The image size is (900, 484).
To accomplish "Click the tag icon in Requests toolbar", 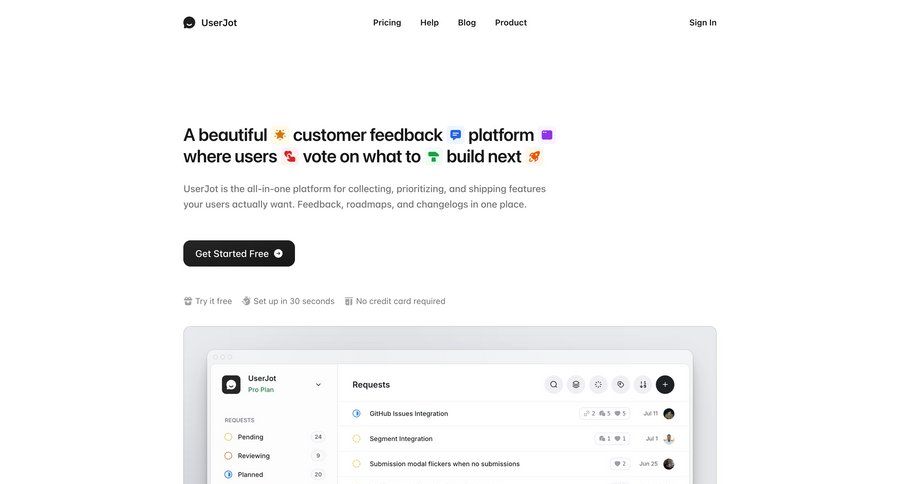I will click(x=620, y=384).
